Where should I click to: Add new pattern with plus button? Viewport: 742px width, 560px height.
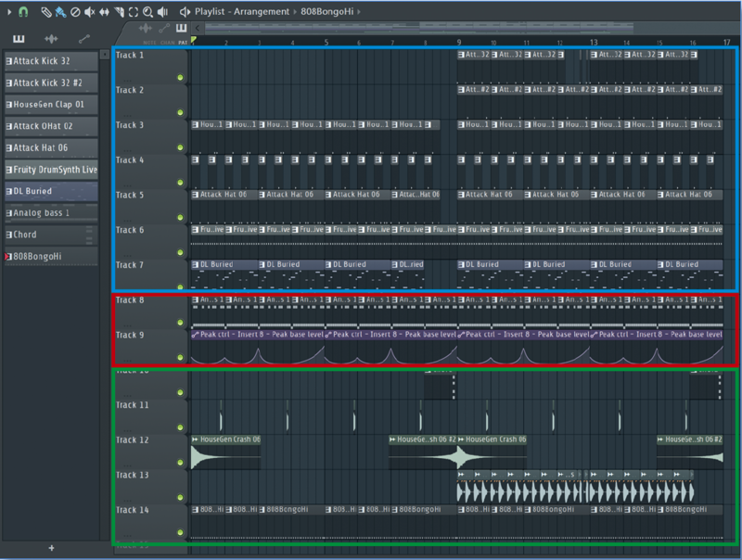point(51,548)
